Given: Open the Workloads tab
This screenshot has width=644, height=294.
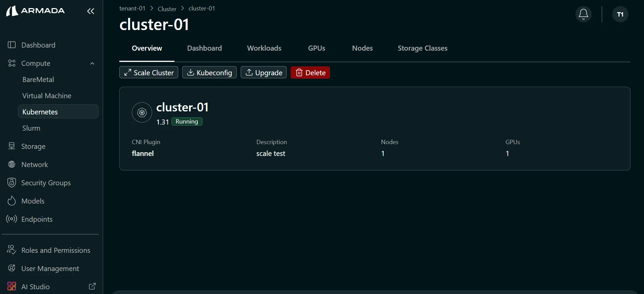Looking at the screenshot, I should [x=264, y=48].
